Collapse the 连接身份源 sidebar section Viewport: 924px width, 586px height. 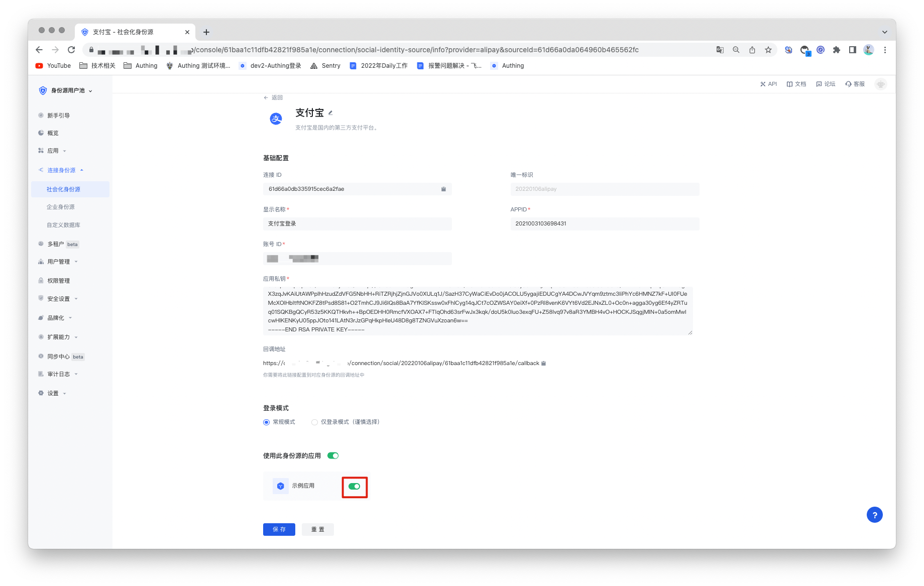click(61, 170)
